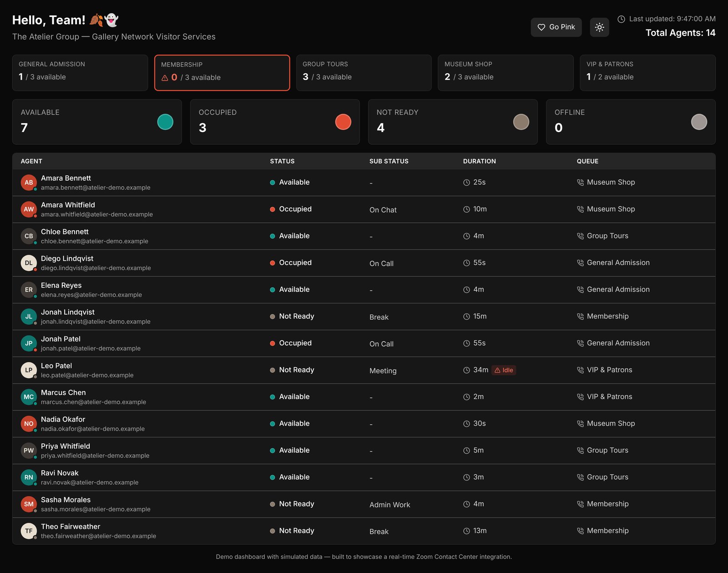728x573 pixels.
Task: Click the clock icon beside Last updated
Action: [x=621, y=19]
